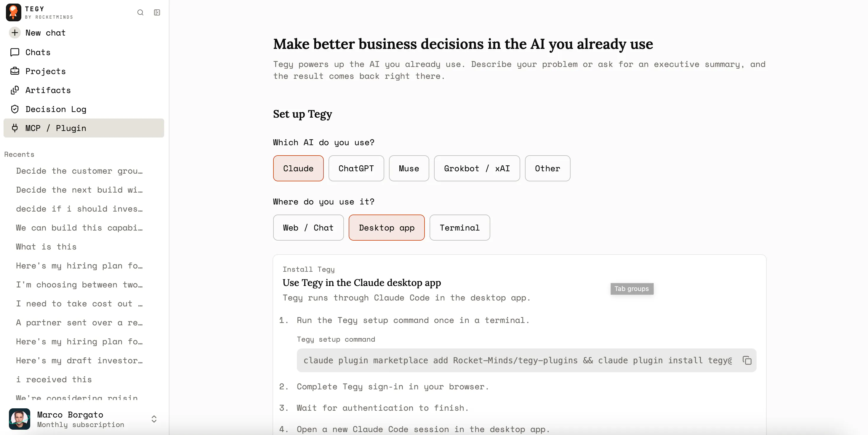Select ChatGPT as your AI
This screenshot has width=868, height=435.
coord(356,168)
